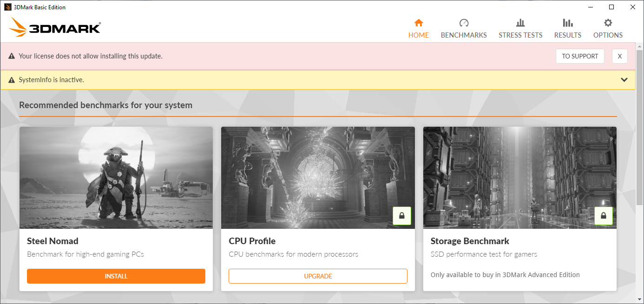Expand the SystemInfo is inactive banner chevron
Viewport: 644px width, 304px height.
(x=624, y=80)
